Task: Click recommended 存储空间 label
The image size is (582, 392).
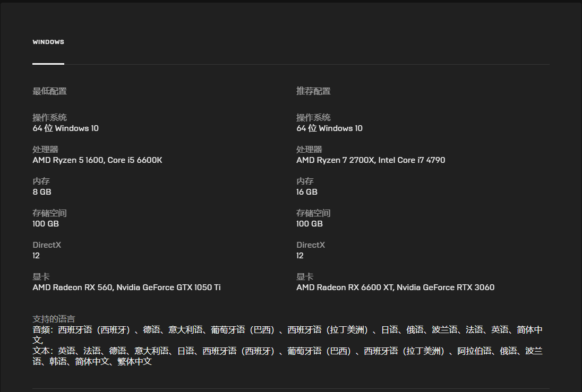Action: 314,213
